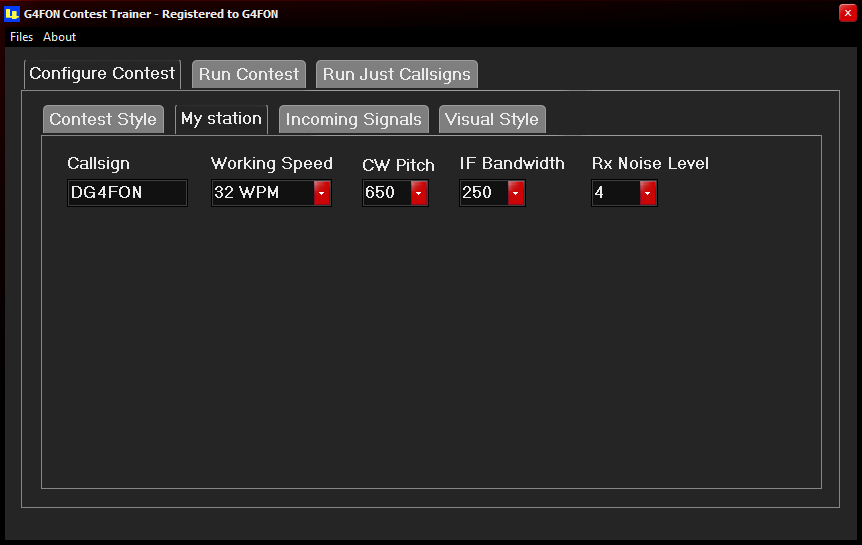Open the Incoming Signals sub-tab
The width and height of the screenshot is (862, 545).
(x=353, y=119)
